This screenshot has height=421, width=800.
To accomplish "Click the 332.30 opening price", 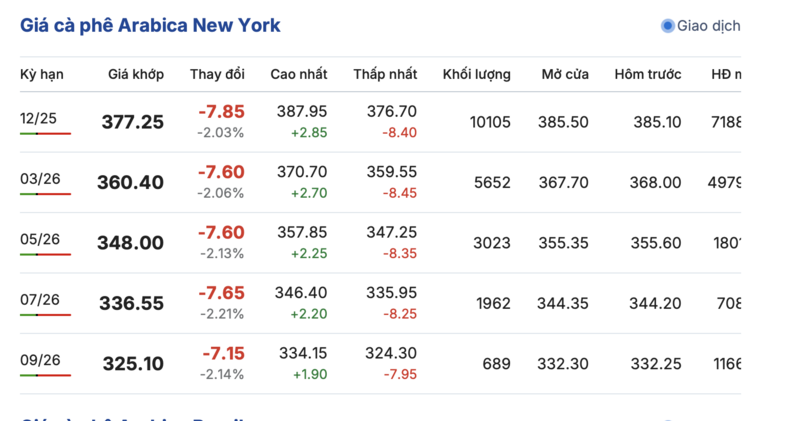I will pos(565,364).
